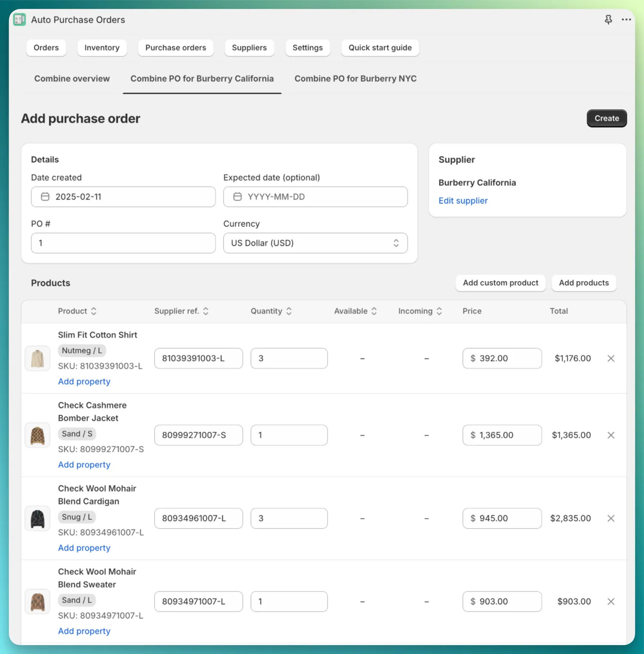Open the Purchase orders tab

[176, 48]
